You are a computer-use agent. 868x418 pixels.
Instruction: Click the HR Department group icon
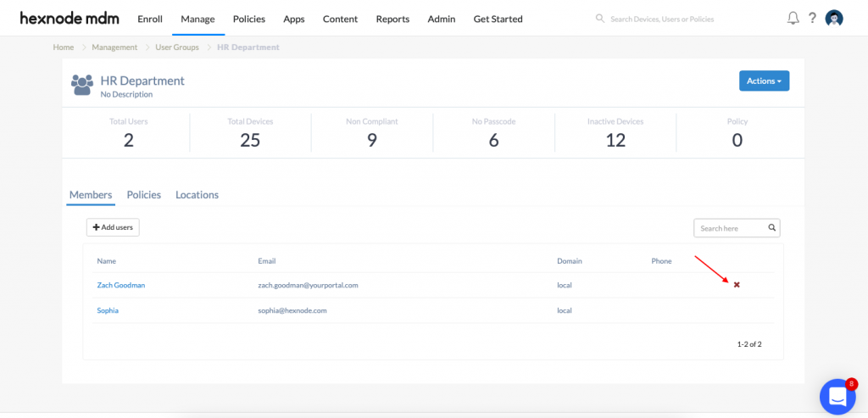pos(82,85)
